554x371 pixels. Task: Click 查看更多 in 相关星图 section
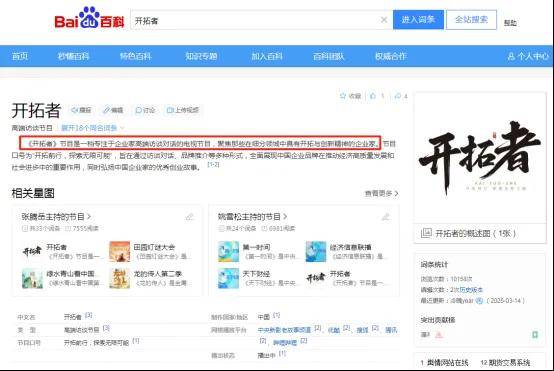[x=382, y=193]
